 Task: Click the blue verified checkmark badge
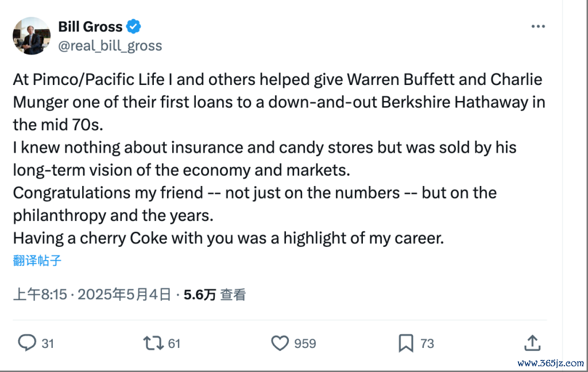click(x=133, y=26)
